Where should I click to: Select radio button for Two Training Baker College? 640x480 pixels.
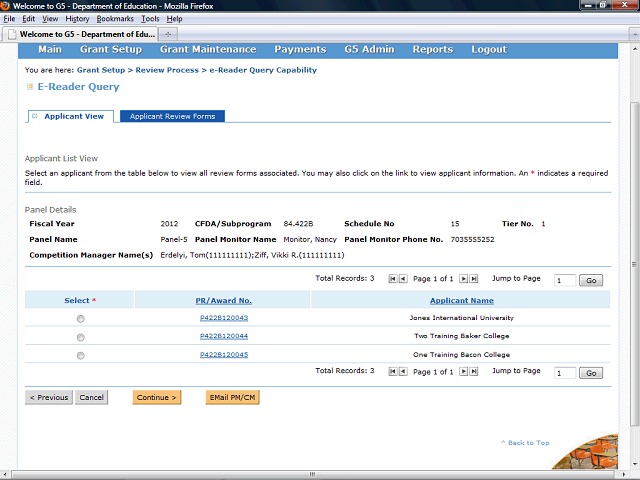(x=80, y=337)
